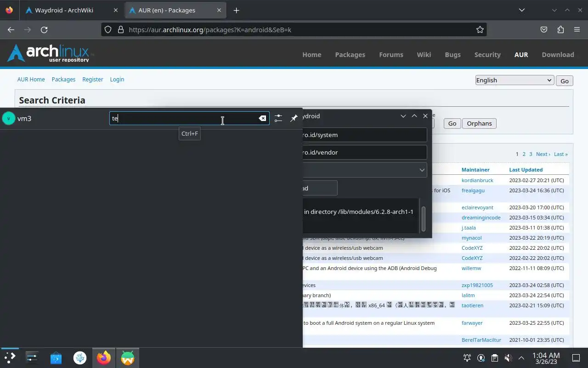Viewport: 588px width, 368px height.
Task: Click Go button beside Orphans
Action: point(452,123)
